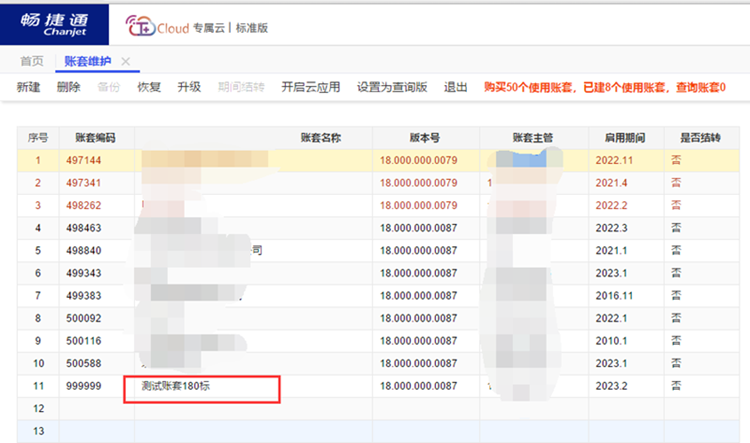Screen dimensions: 750x443
Task: Select account code 497341
Action: [x=84, y=183]
